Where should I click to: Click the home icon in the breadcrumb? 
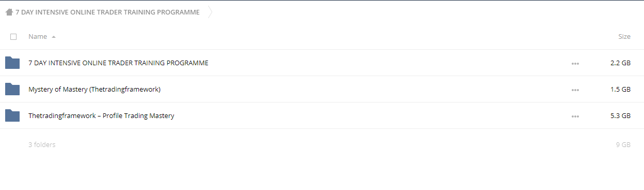(x=9, y=12)
